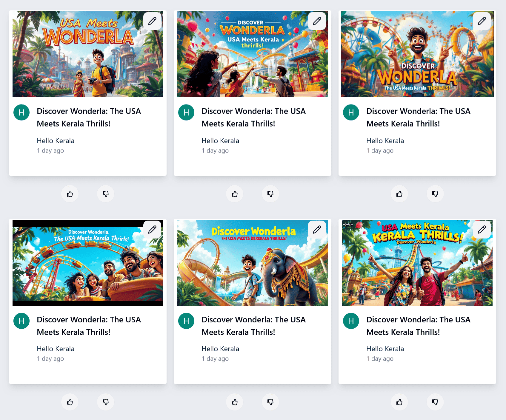Viewport: 506px width, 420px height.
Task: Thumbs up the cheering couple thumbnail card
Action: (x=399, y=402)
